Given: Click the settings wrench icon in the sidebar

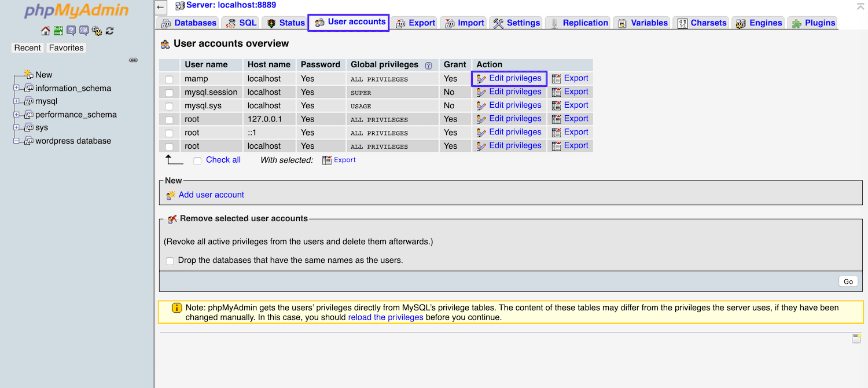Looking at the screenshot, I should coord(97,31).
